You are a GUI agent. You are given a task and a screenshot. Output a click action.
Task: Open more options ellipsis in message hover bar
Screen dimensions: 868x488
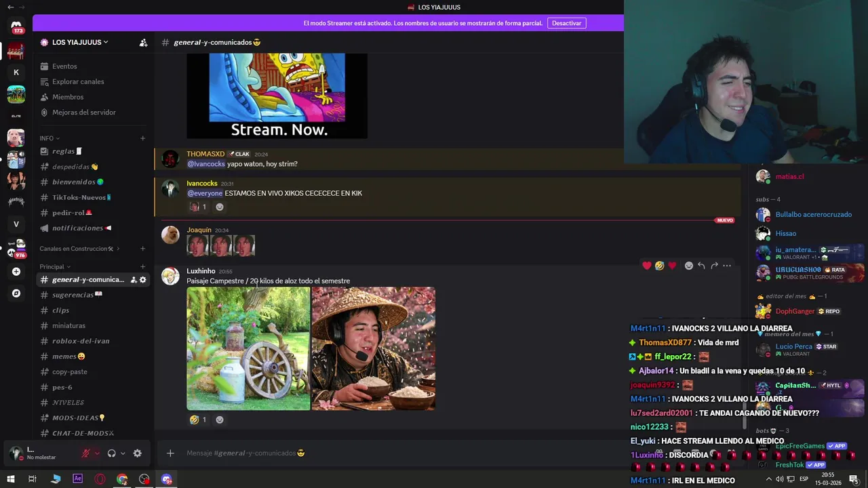[727, 266]
